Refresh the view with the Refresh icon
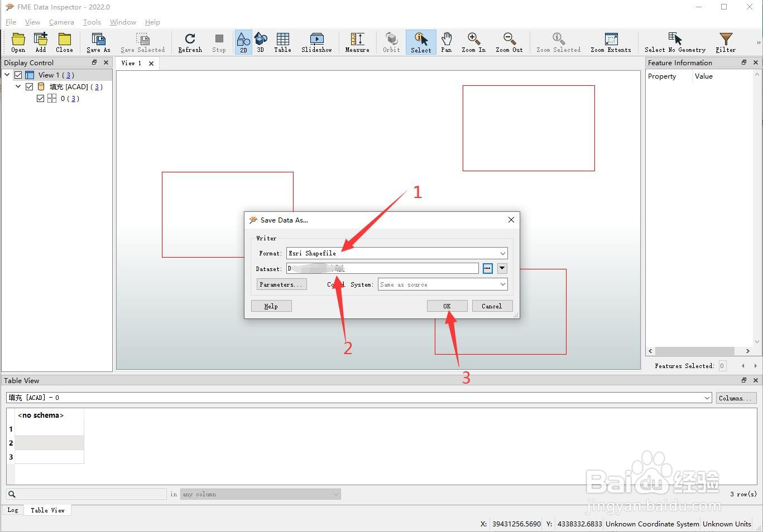 [x=190, y=42]
